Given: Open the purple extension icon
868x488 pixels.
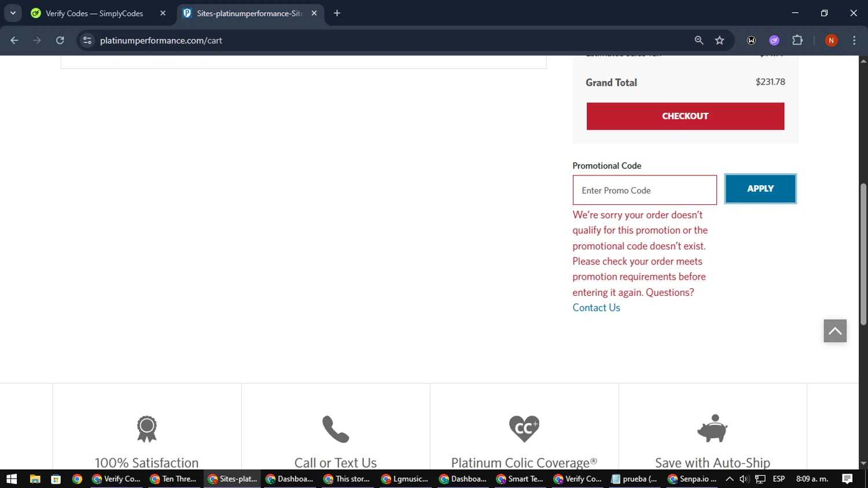Looking at the screenshot, I should [x=774, y=41].
